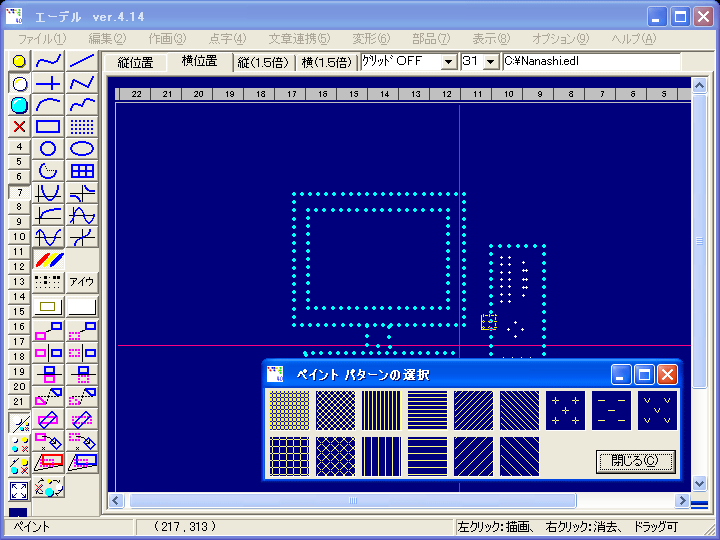Select the red parallelogram skew transform tool
Viewport: 720px width, 540px height.
48,462
